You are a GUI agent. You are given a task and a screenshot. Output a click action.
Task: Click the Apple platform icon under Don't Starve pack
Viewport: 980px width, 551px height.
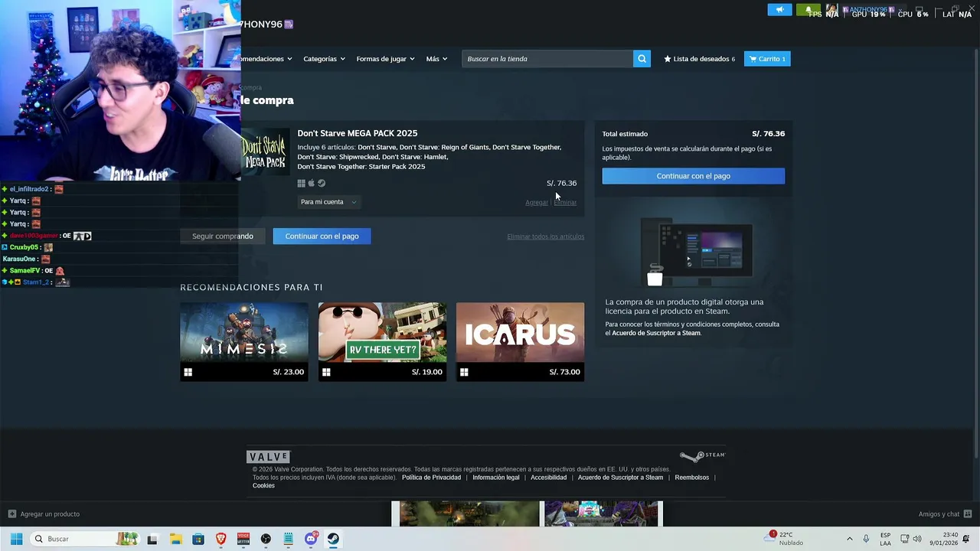[x=311, y=184]
